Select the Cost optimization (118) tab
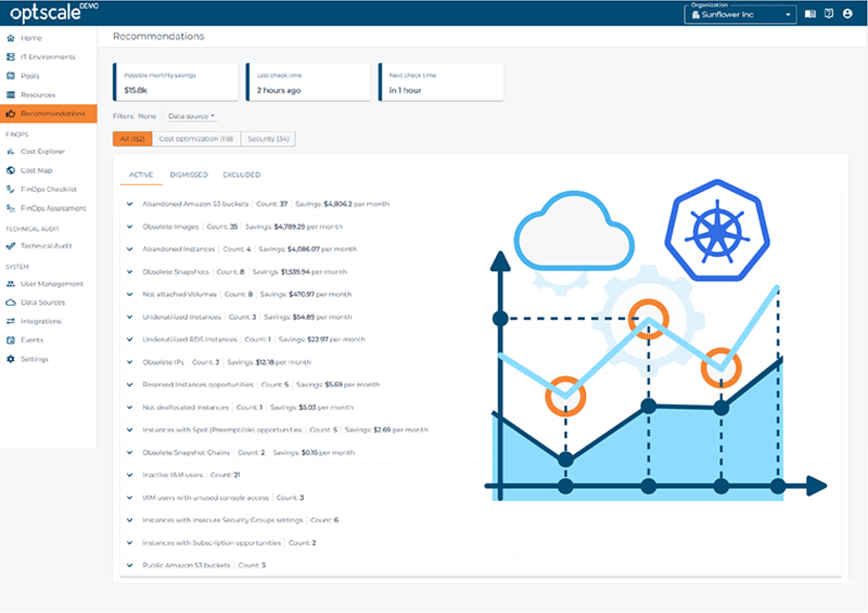The image size is (868, 613). tap(196, 139)
